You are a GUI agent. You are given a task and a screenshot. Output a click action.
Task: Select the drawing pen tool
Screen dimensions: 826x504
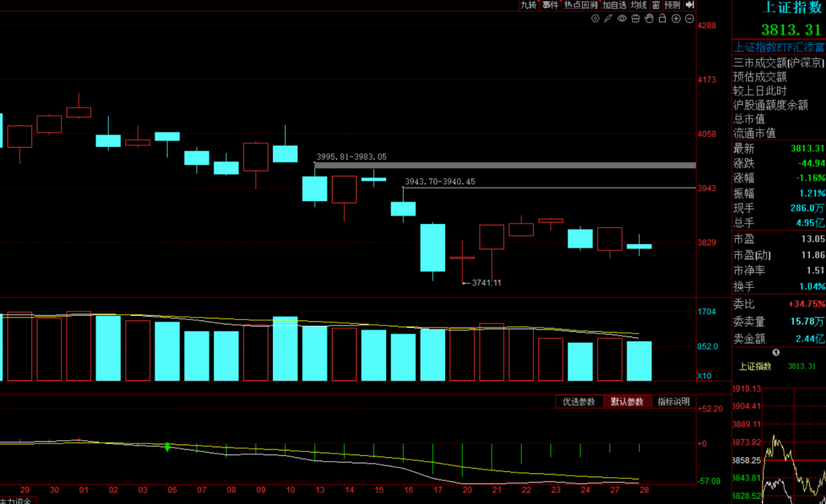[609, 18]
